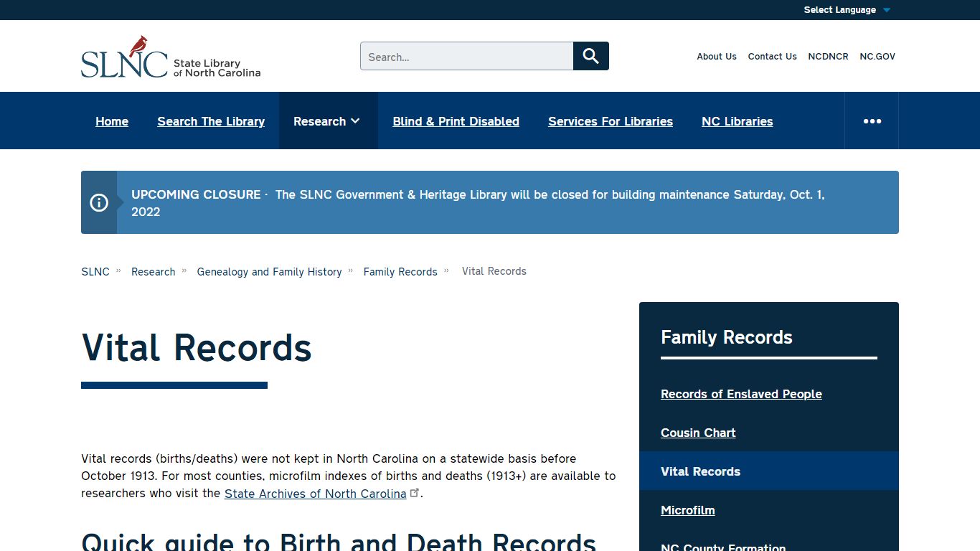Click external link icon after State Archives
The image size is (980, 551).
point(414,493)
